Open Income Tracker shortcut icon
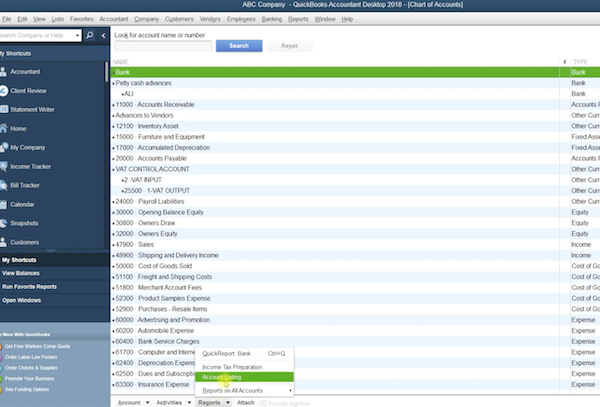 click(3, 166)
